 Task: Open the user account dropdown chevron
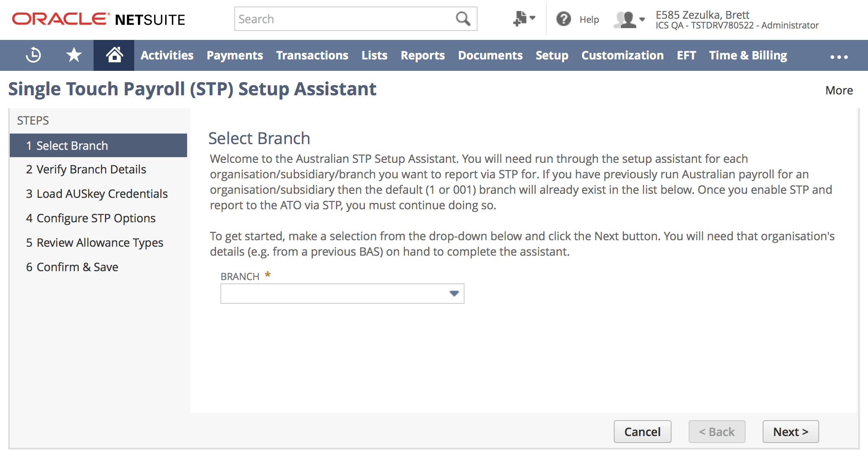coord(642,20)
